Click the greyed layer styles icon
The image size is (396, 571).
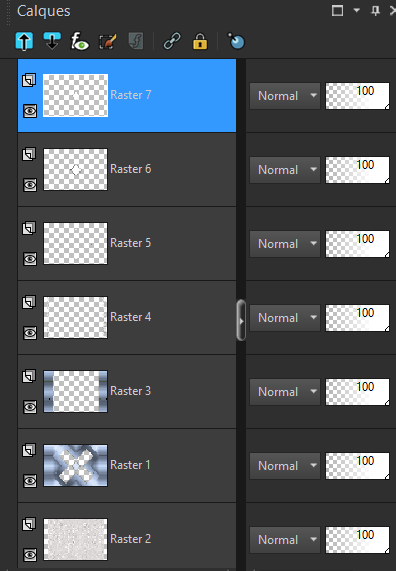(x=136, y=41)
